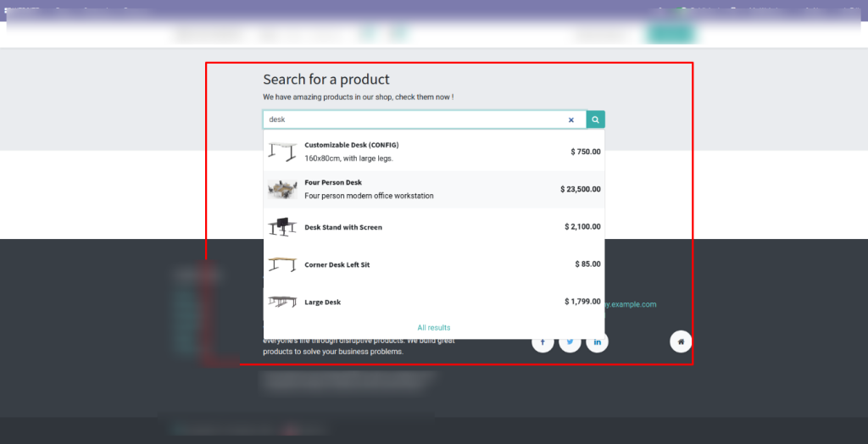Choose Desk Stand with Screen result
This screenshot has width=868, height=444.
tap(434, 227)
